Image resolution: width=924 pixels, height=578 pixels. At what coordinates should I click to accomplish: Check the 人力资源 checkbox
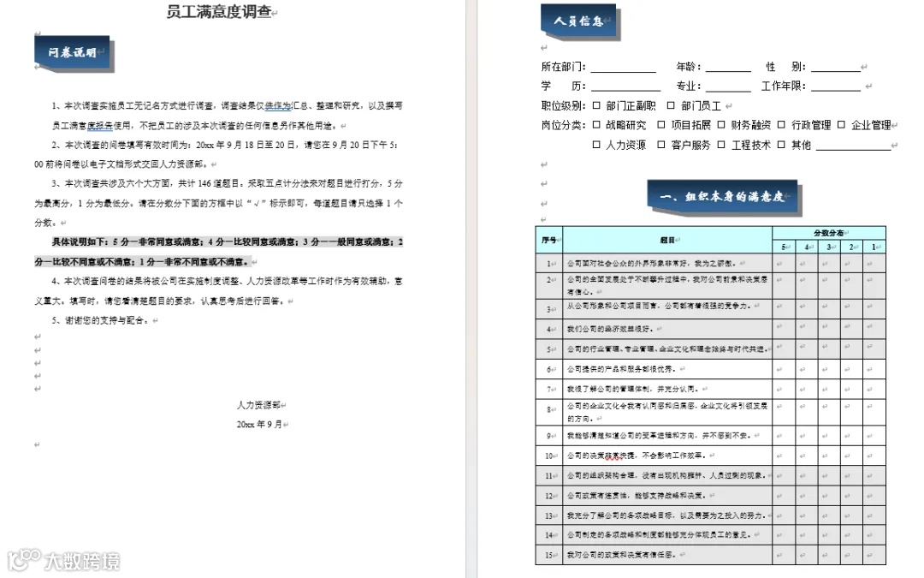[x=596, y=145]
